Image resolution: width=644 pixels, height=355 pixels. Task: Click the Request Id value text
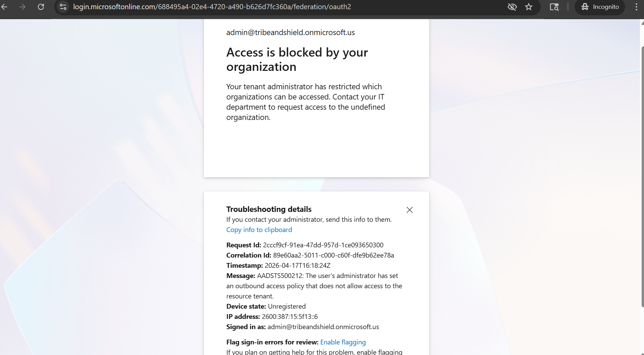323,245
